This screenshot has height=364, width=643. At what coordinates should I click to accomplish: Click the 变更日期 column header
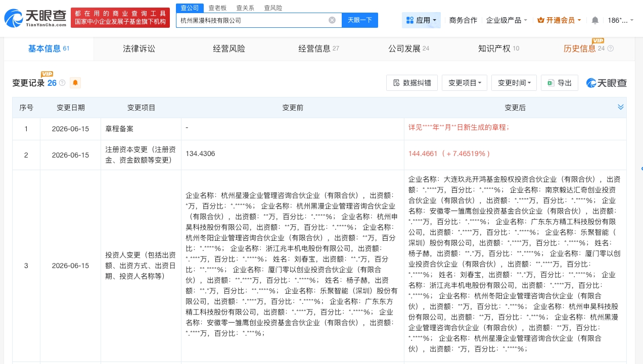pos(71,108)
